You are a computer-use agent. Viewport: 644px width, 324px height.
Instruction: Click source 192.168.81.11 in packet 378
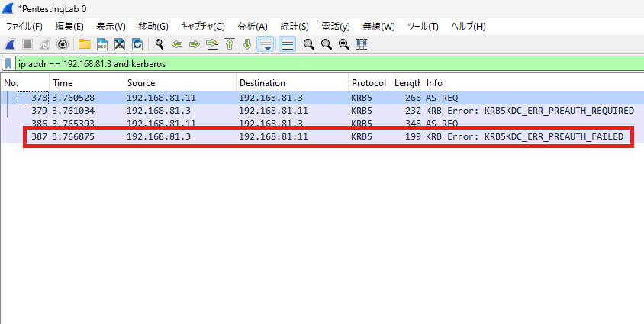click(161, 98)
